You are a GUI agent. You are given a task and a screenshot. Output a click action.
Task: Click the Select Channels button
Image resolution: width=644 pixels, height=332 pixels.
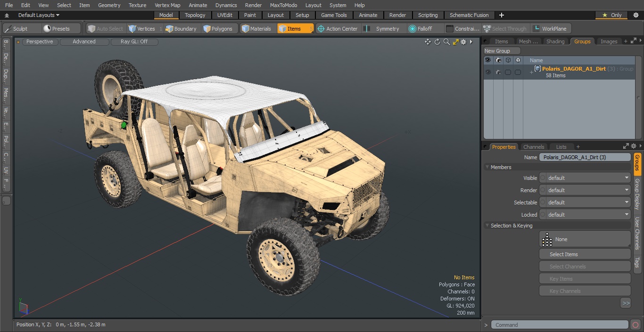tap(585, 267)
